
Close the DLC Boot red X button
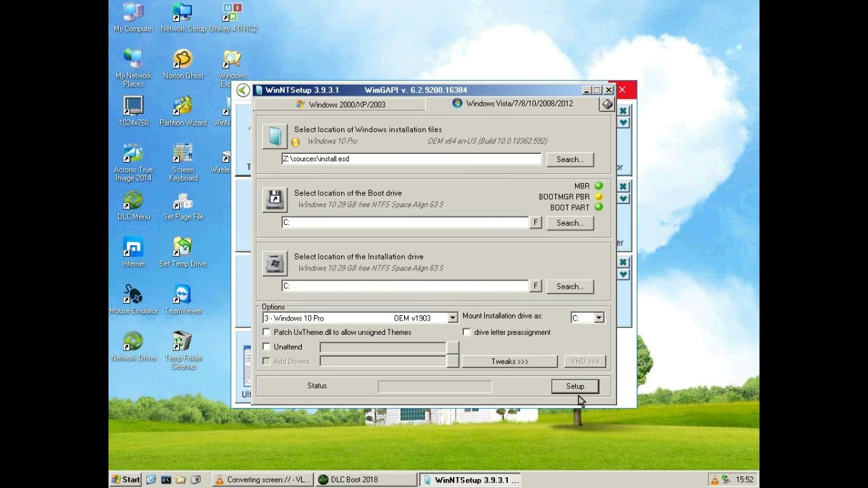pos(623,89)
